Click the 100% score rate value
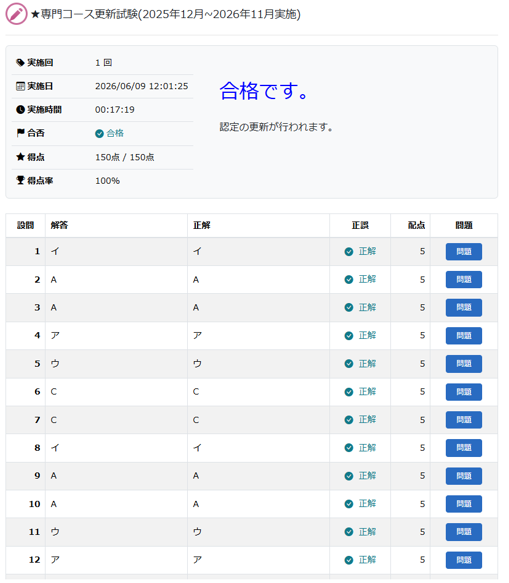Viewport: 509px width, 583px height. 107,181
